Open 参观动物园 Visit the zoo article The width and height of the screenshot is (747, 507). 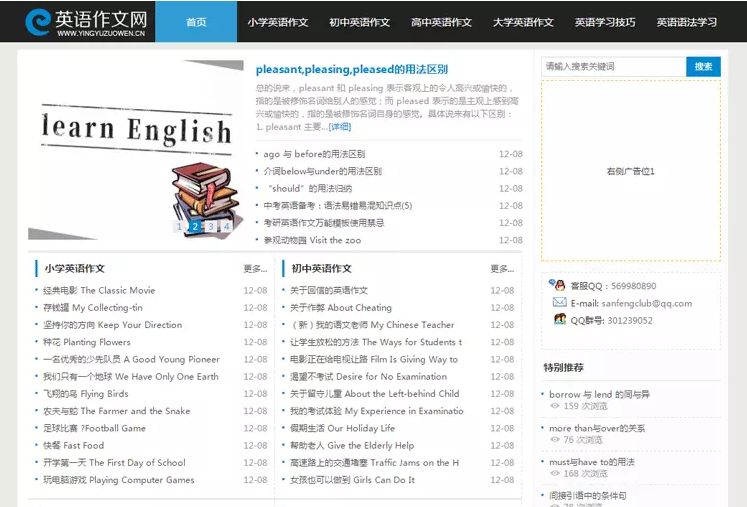pyautogui.click(x=312, y=240)
